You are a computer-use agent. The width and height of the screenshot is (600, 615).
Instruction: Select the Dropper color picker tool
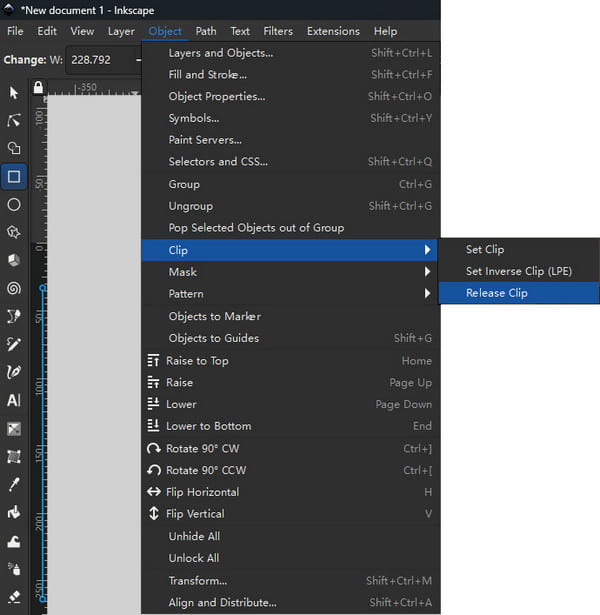click(14, 485)
